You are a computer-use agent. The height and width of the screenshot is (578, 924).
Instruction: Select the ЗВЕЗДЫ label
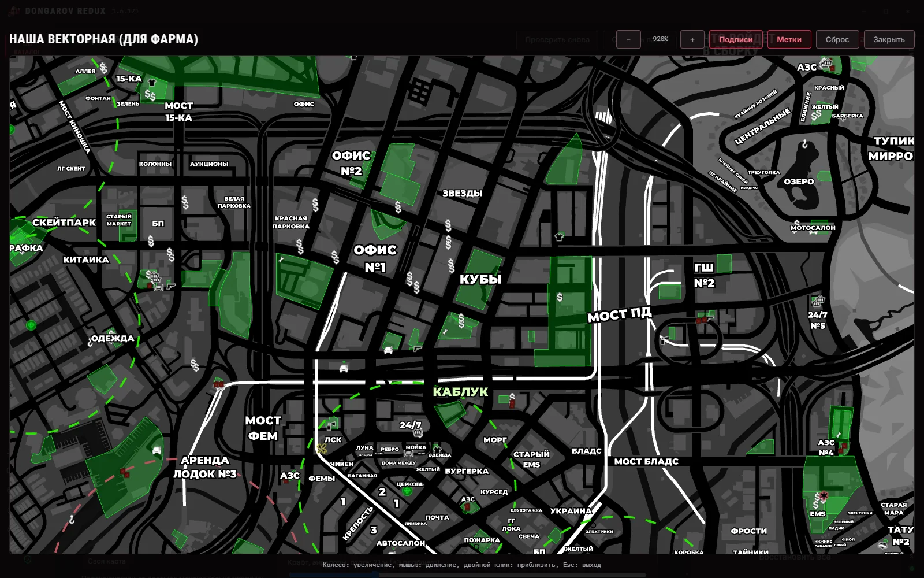click(x=462, y=193)
